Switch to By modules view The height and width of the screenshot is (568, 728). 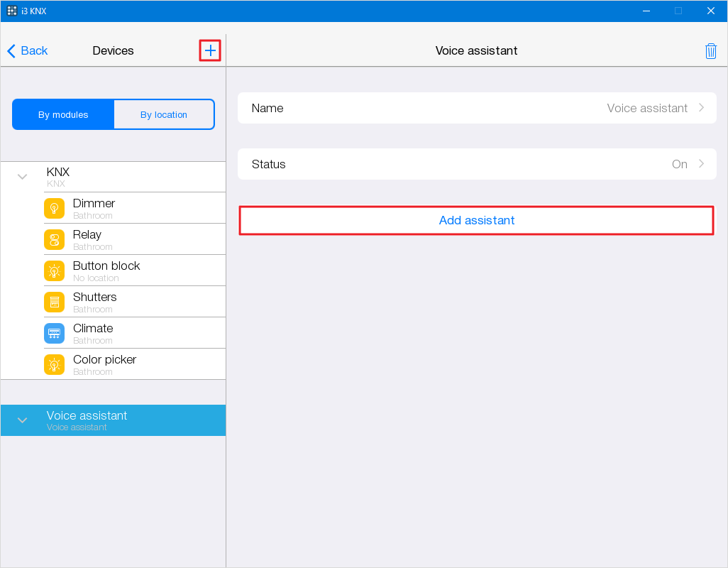coord(63,114)
